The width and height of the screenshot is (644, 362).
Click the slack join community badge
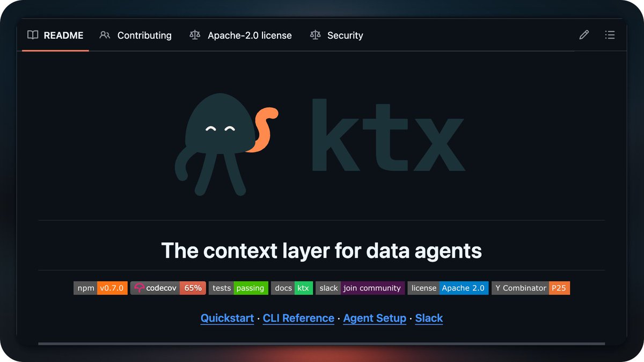(x=360, y=288)
